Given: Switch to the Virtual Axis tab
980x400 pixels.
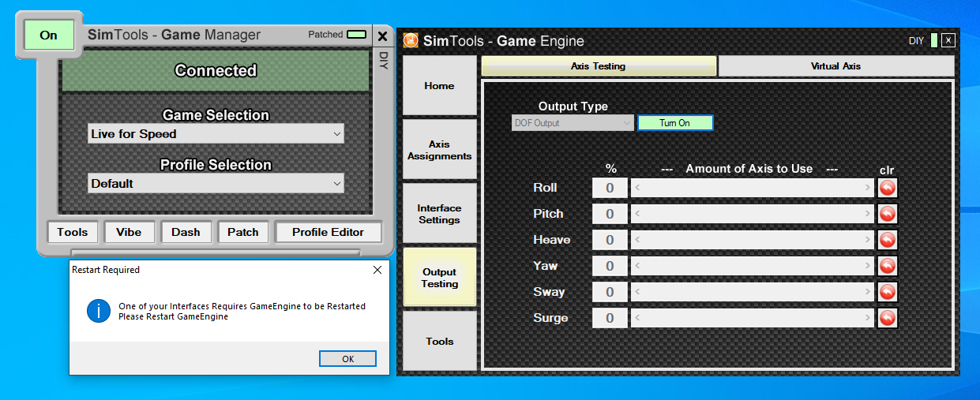Looking at the screenshot, I should pos(836,66).
